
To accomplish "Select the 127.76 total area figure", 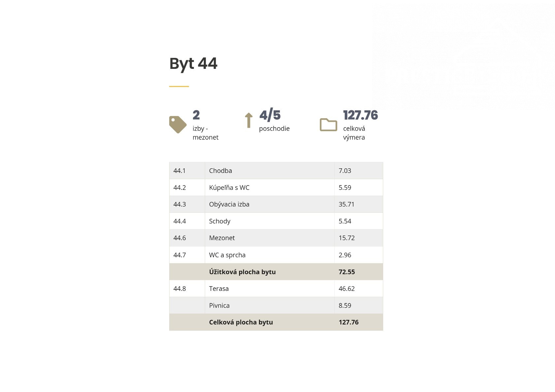I will [x=360, y=115].
